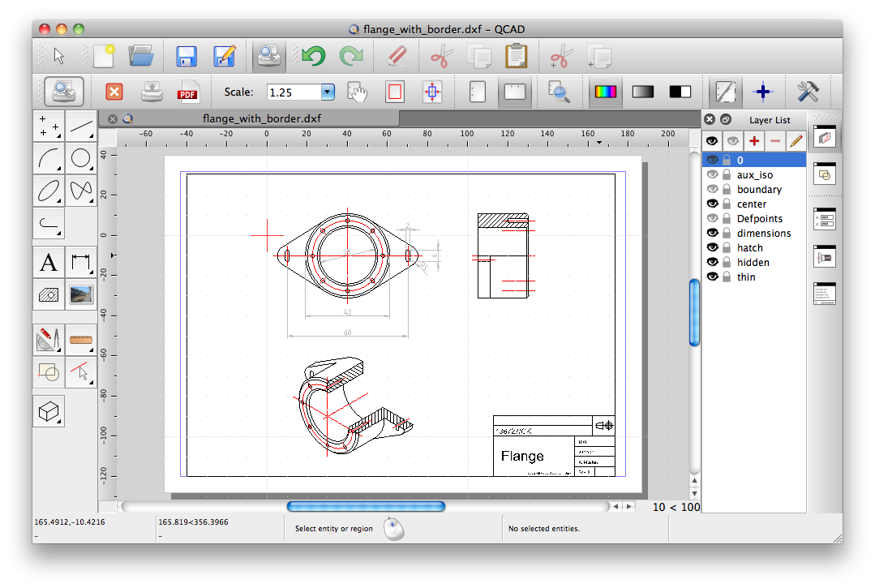Viewport: 875px width, 588px height.
Task: Toggle visibility of the hatch layer
Action: click(x=713, y=248)
